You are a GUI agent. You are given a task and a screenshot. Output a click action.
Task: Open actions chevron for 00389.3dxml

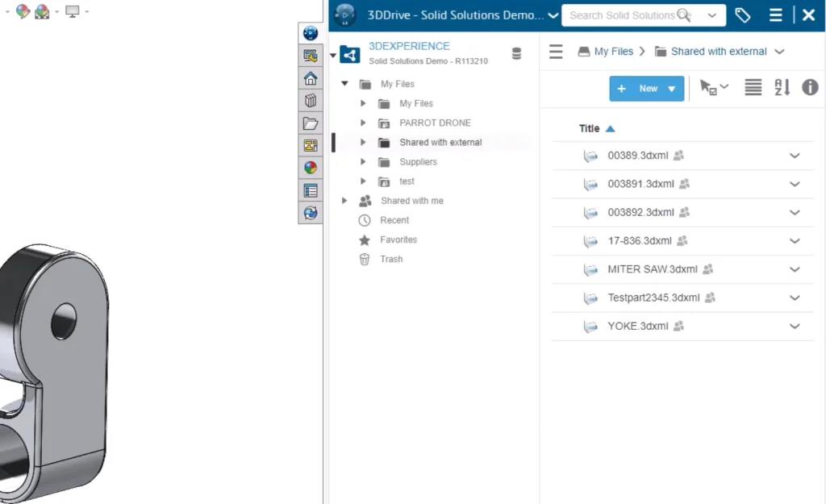[x=795, y=156]
